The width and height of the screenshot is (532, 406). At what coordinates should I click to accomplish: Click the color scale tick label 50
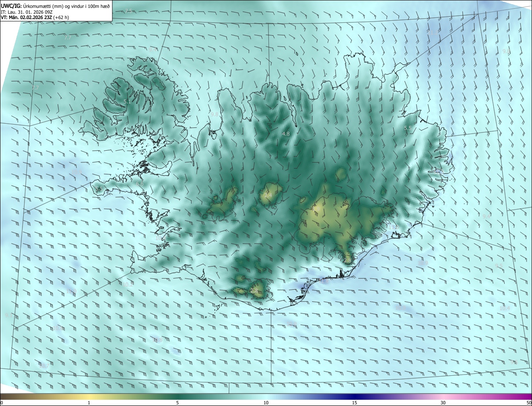(529, 403)
